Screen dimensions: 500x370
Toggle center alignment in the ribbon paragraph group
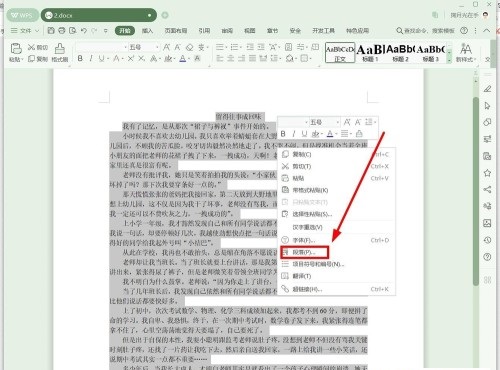[x=231, y=59]
